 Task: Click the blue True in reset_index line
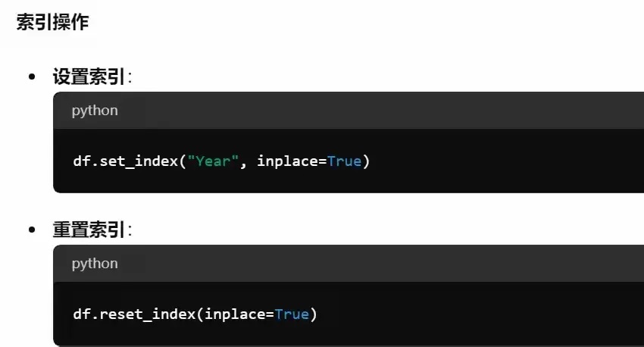pos(292,314)
